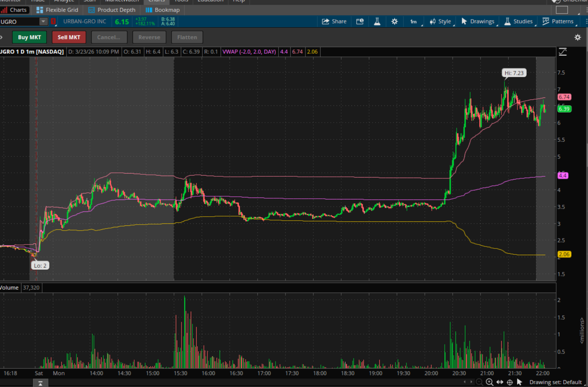Click the Flexible Grid icon
This screenshot has height=387, width=588.
point(40,10)
